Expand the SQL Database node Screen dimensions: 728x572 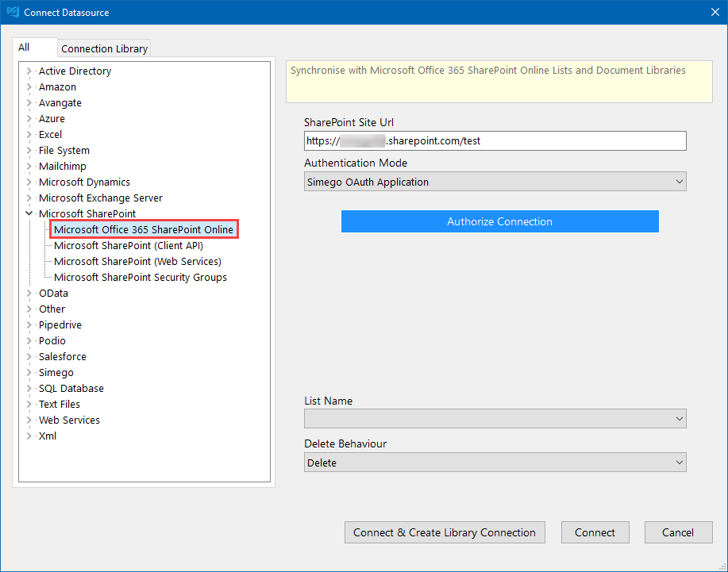pyautogui.click(x=29, y=388)
